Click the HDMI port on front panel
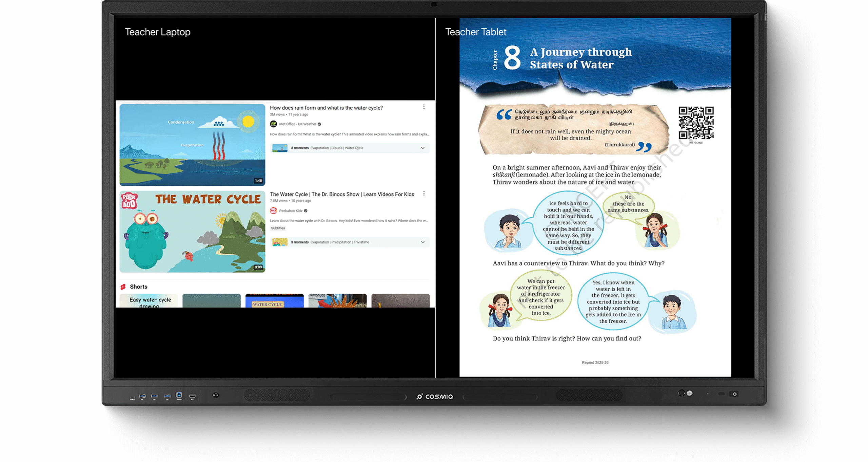 click(x=192, y=397)
